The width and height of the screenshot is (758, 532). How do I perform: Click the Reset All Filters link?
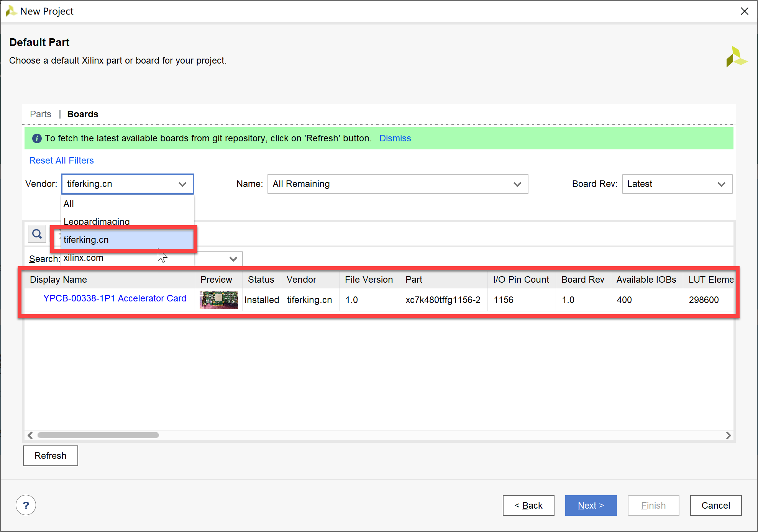tap(61, 160)
